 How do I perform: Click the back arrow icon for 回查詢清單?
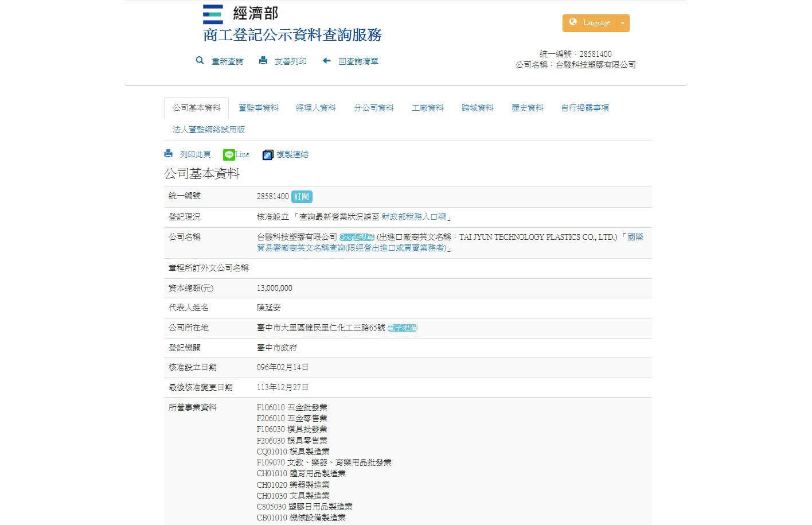point(326,60)
